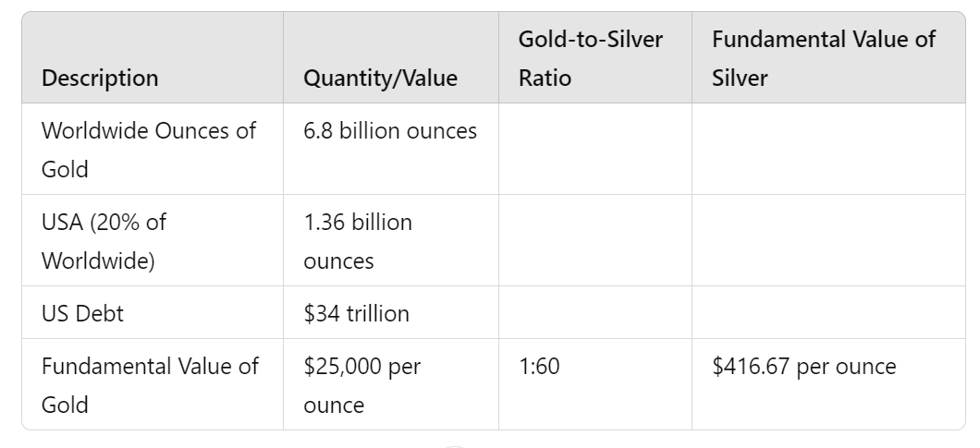Select the 1.36 billion ounces cell
This screenshot has height=448, width=980.
(358, 241)
